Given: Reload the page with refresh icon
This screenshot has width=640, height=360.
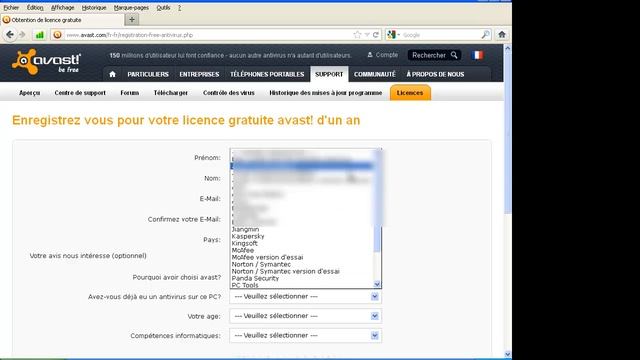Looking at the screenshot, I should tap(376, 35).
